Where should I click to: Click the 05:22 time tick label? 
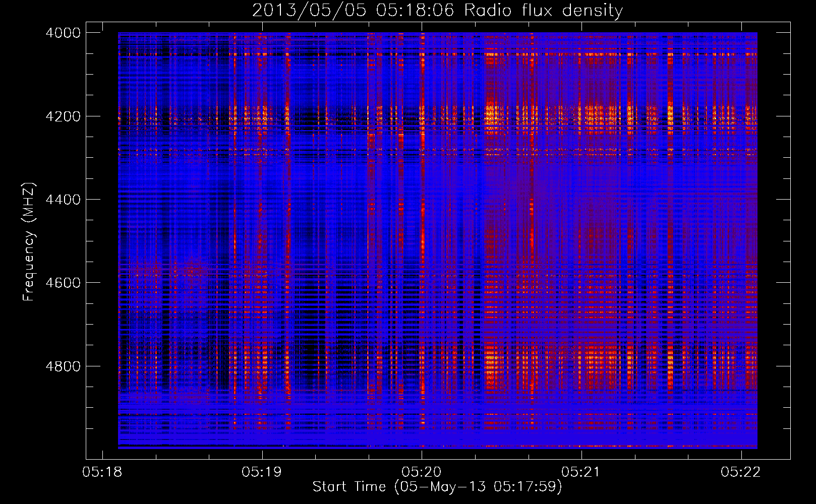(741, 472)
